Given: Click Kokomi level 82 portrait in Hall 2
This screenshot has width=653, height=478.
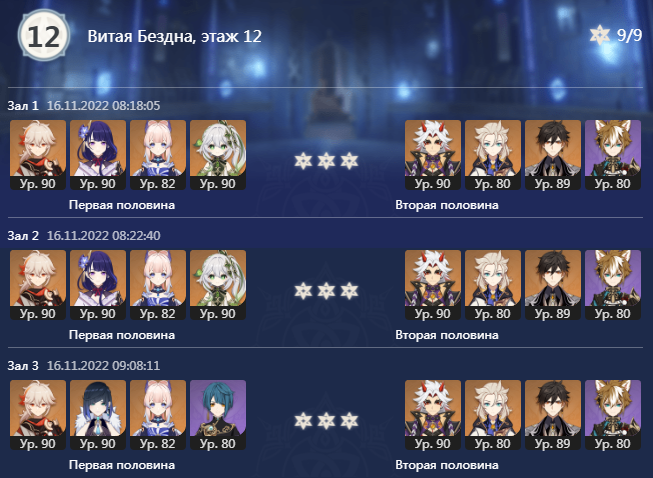Looking at the screenshot, I should pyautogui.click(x=158, y=285).
